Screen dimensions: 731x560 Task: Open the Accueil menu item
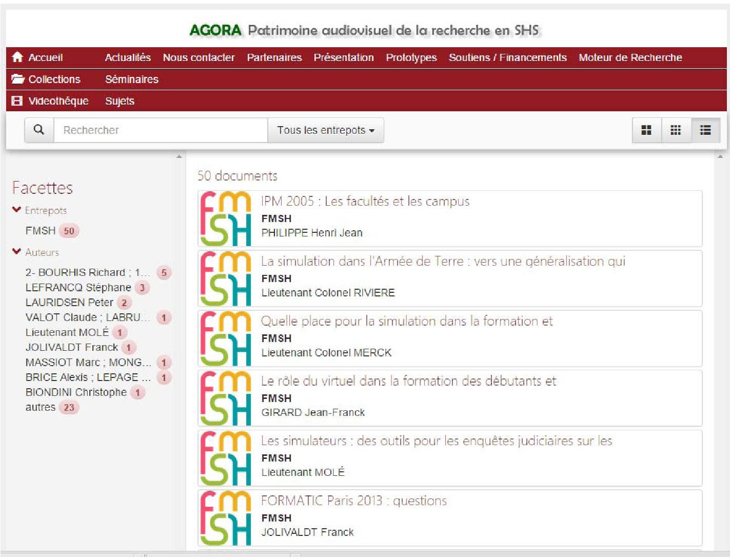tap(46, 57)
